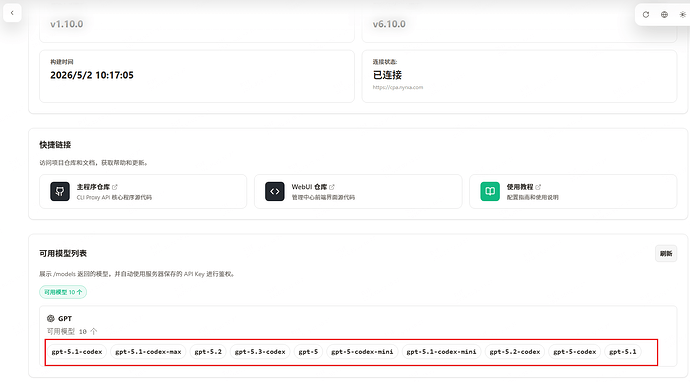Click the server URL under 已连接
This screenshot has height=382, width=690.
[x=398, y=87]
